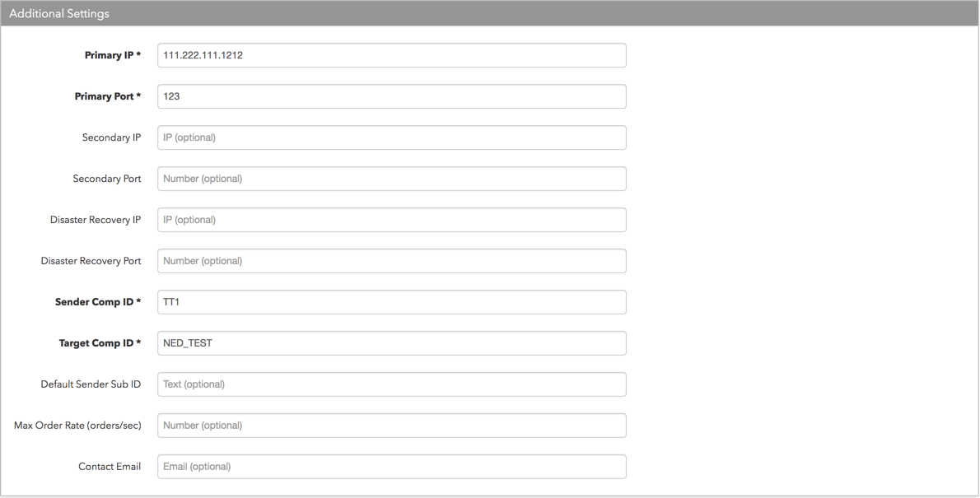Click the "Max Order Rate (orders/sec)" label
The width and height of the screenshot is (980, 498).
coord(77,426)
